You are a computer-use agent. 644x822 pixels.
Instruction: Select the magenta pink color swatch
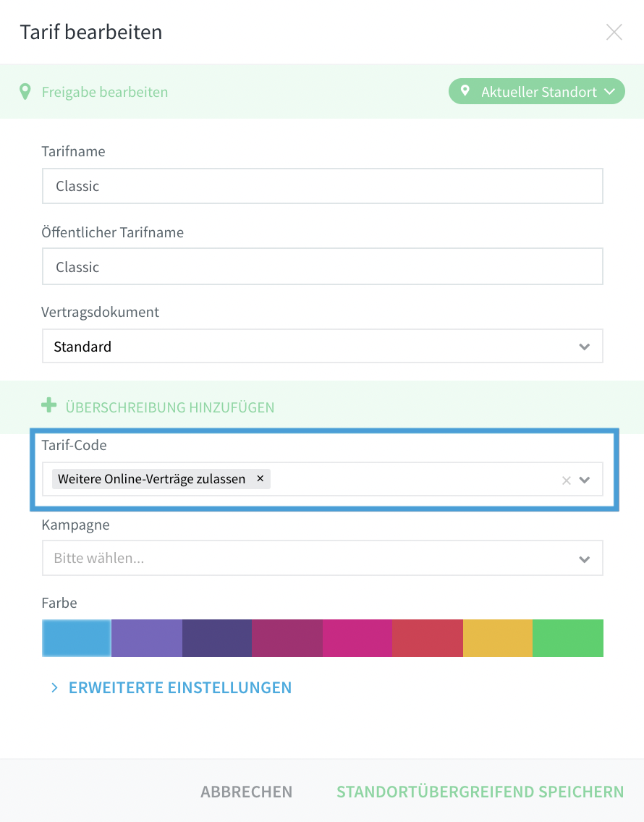[x=357, y=638]
